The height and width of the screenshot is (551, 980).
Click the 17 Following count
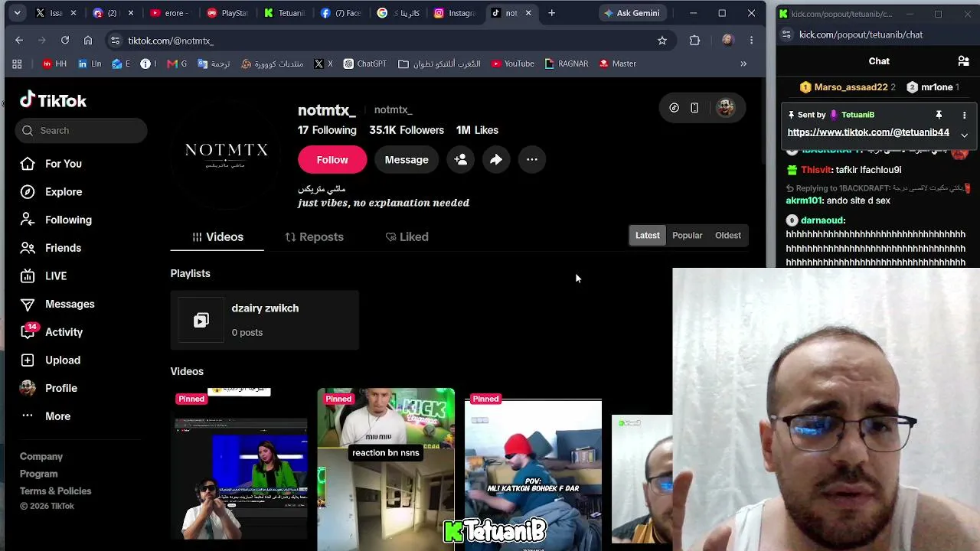point(327,131)
